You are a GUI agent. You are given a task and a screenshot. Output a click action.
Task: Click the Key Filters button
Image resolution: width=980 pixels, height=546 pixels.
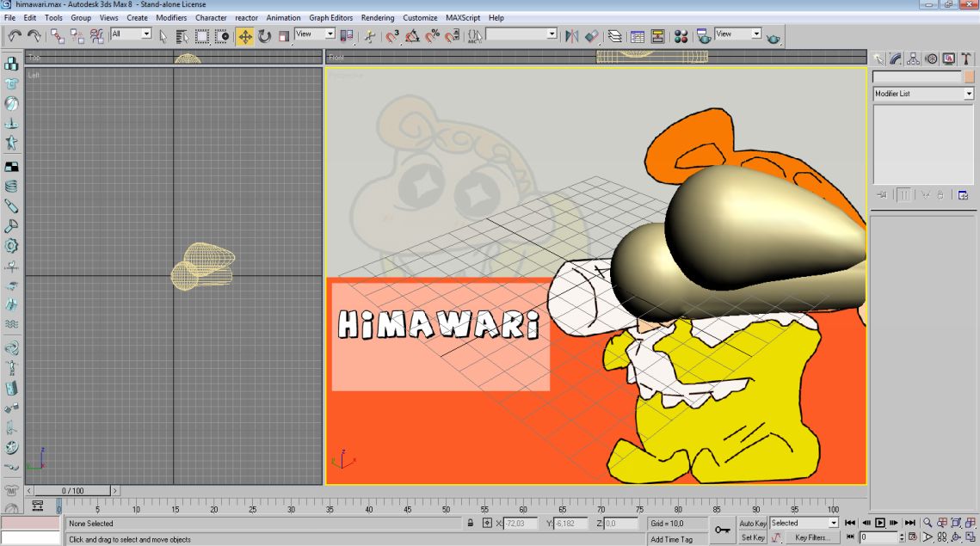(x=812, y=537)
